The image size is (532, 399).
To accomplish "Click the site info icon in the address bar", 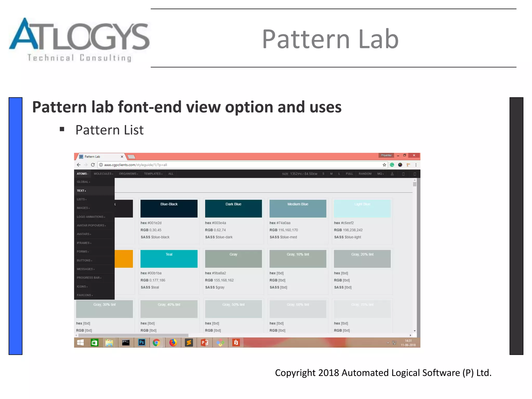I will (x=101, y=165).
